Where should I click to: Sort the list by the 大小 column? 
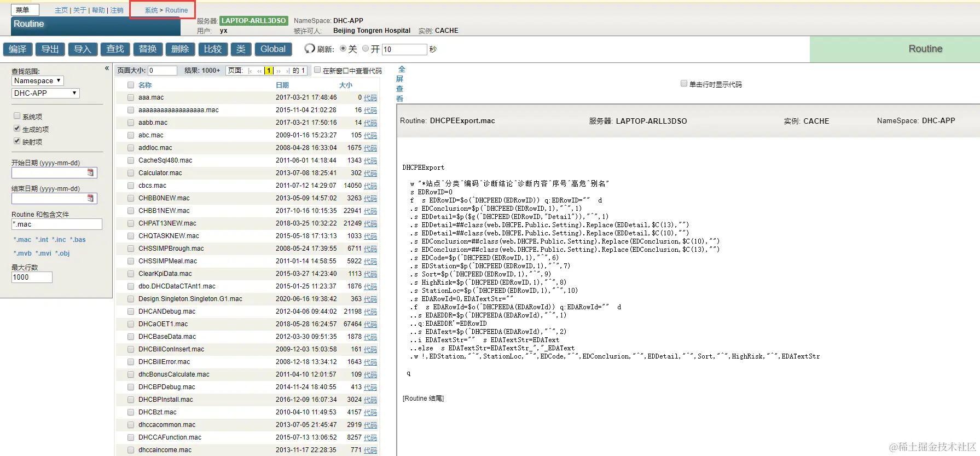pyautogui.click(x=346, y=85)
